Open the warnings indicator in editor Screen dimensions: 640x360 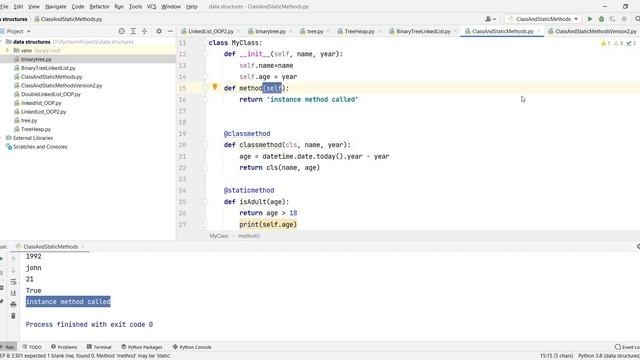(x=605, y=43)
